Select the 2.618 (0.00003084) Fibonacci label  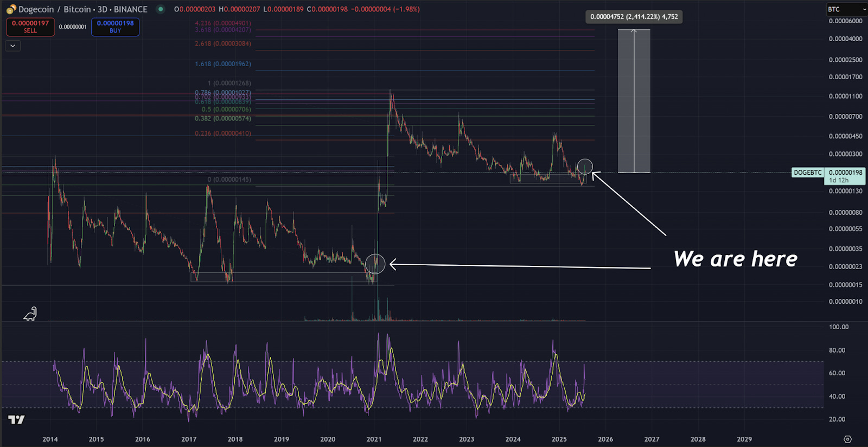pos(223,43)
